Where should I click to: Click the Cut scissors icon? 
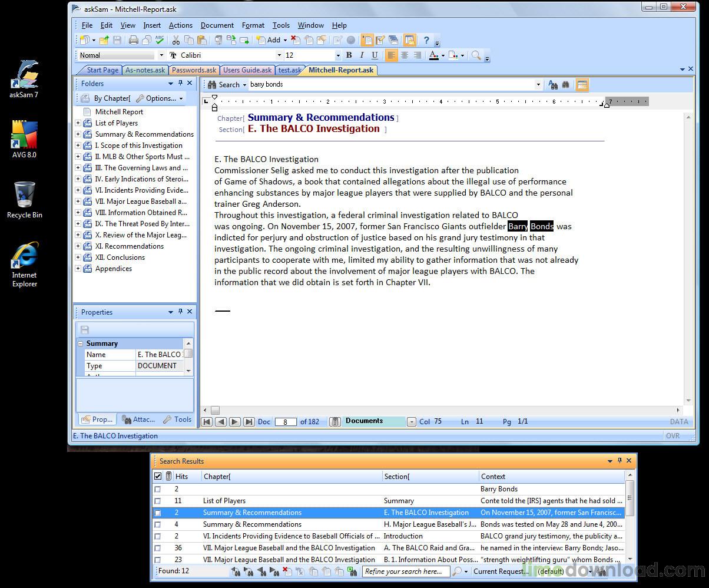175,40
